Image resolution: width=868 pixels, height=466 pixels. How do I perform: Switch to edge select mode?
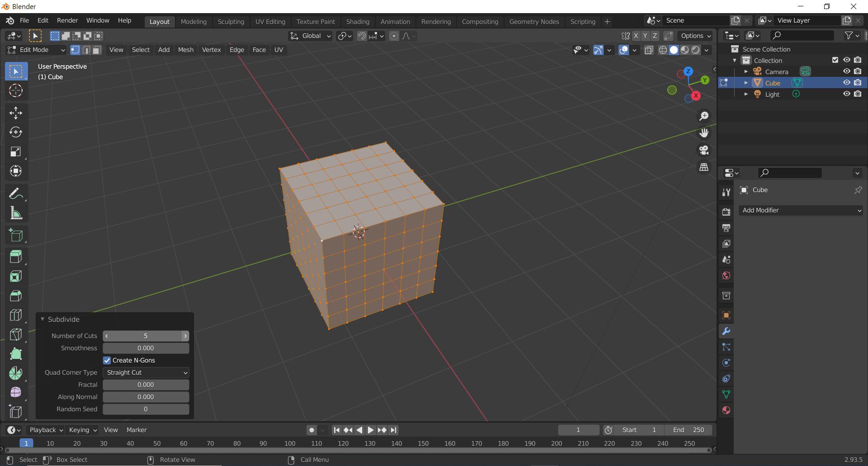click(x=86, y=50)
